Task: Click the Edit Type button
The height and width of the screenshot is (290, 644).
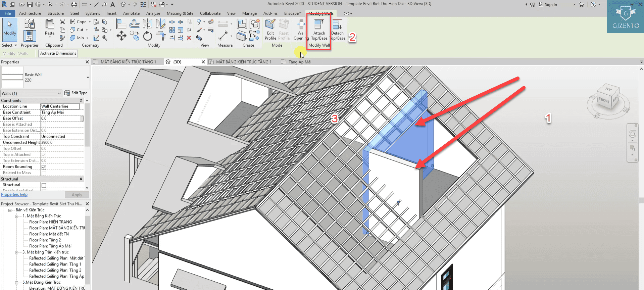Action: pos(76,93)
